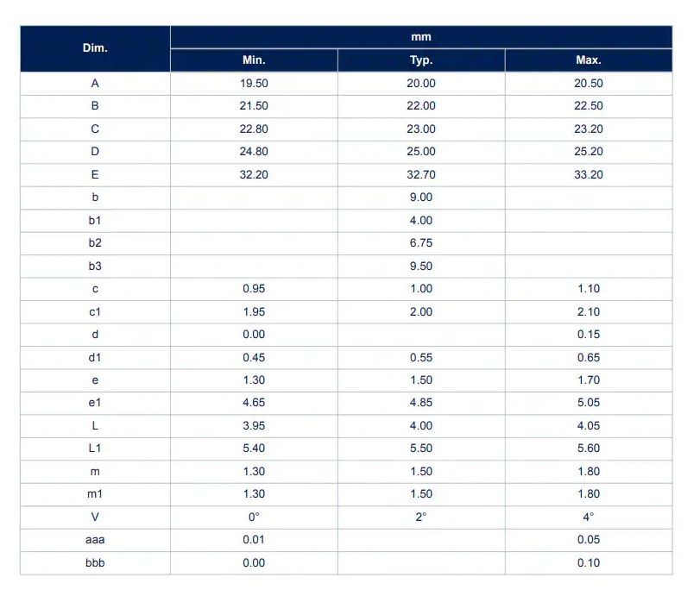Click the Dim. column header

tap(95, 48)
